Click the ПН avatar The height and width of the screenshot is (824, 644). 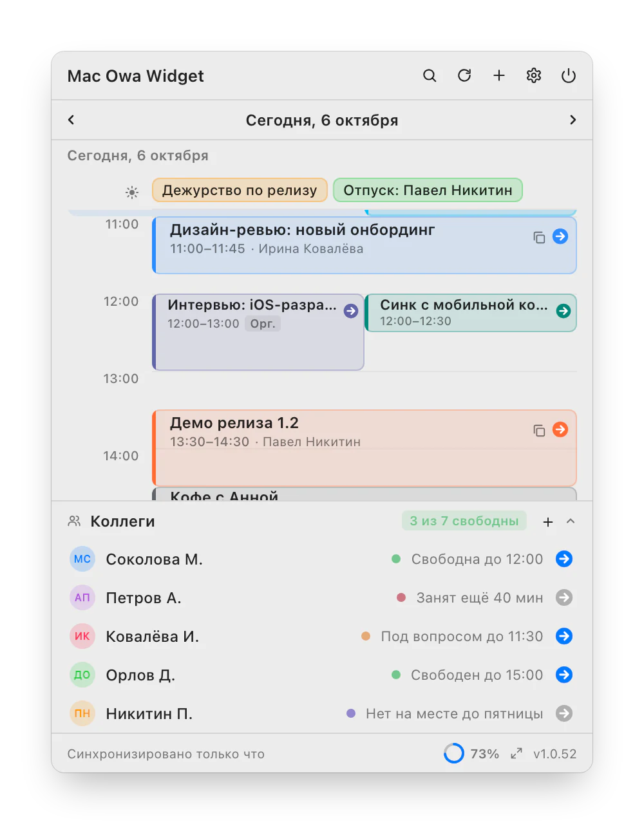82,713
